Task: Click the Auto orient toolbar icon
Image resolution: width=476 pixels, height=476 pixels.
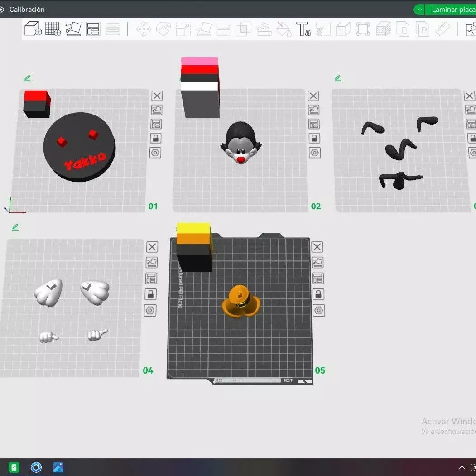Action: (73, 29)
